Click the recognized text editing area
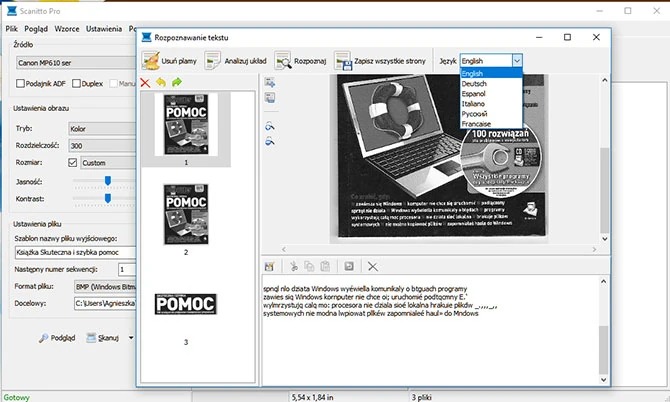 pos(430,330)
